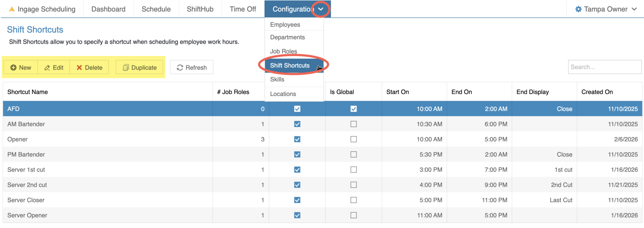The height and width of the screenshot is (228, 644).
Task: Expand the Tampa Owner account dropdown arrow
Action: 634,9
